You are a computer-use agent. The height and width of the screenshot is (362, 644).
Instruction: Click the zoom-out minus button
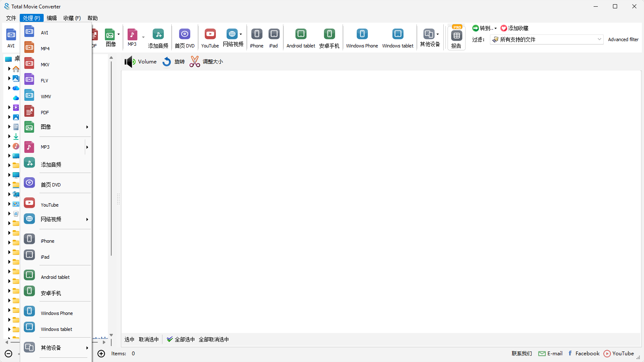(8, 354)
